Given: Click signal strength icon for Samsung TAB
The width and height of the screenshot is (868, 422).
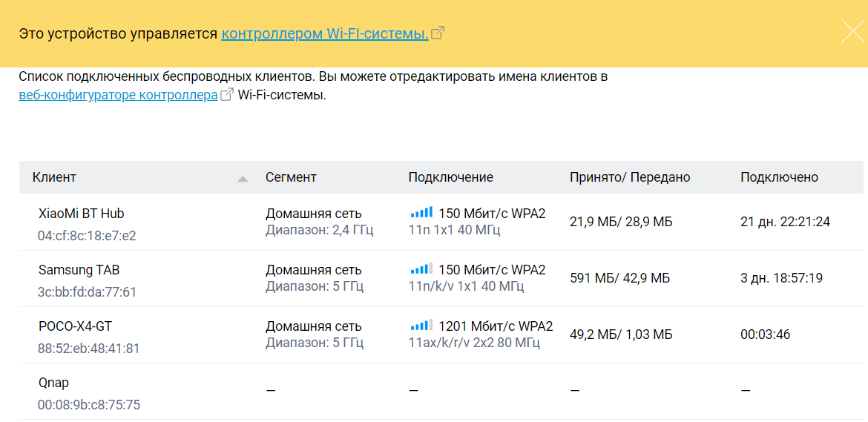Looking at the screenshot, I should [421, 270].
